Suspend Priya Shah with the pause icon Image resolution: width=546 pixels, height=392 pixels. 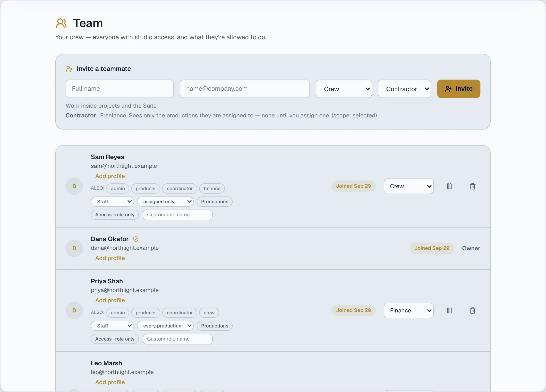[449, 310]
